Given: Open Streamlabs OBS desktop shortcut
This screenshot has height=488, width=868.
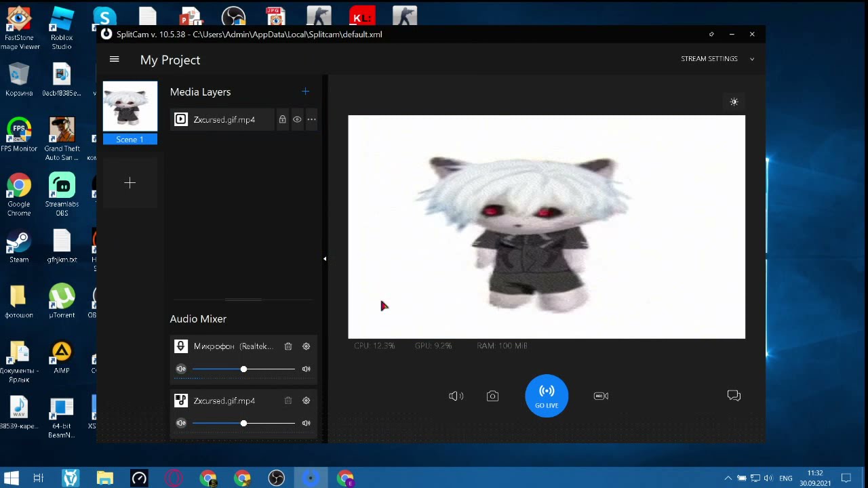Looking at the screenshot, I should pyautogui.click(x=62, y=195).
